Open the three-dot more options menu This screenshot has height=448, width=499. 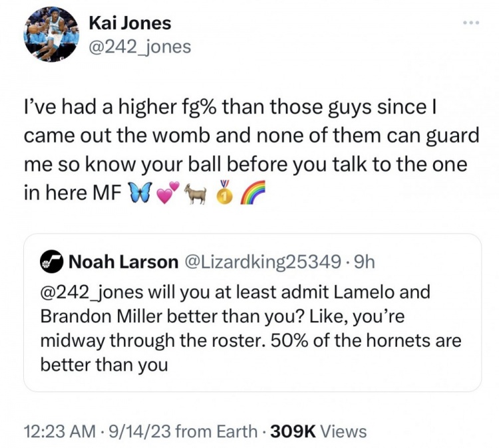pyautogui.click(x=471, y=23)
